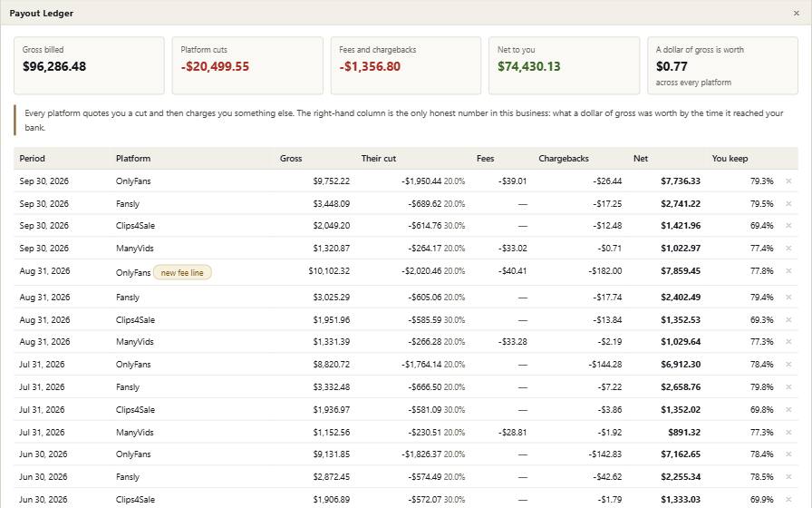Image resolution: width=812 pixels, height=508 pixels.
Task: Click fee value -$28.81
Action: 513,433
